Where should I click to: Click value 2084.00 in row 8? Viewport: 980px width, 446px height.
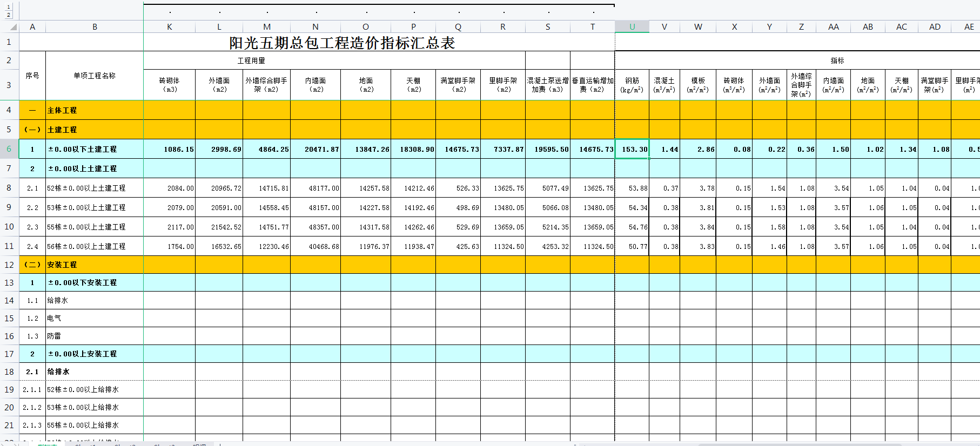pos(180,188)
